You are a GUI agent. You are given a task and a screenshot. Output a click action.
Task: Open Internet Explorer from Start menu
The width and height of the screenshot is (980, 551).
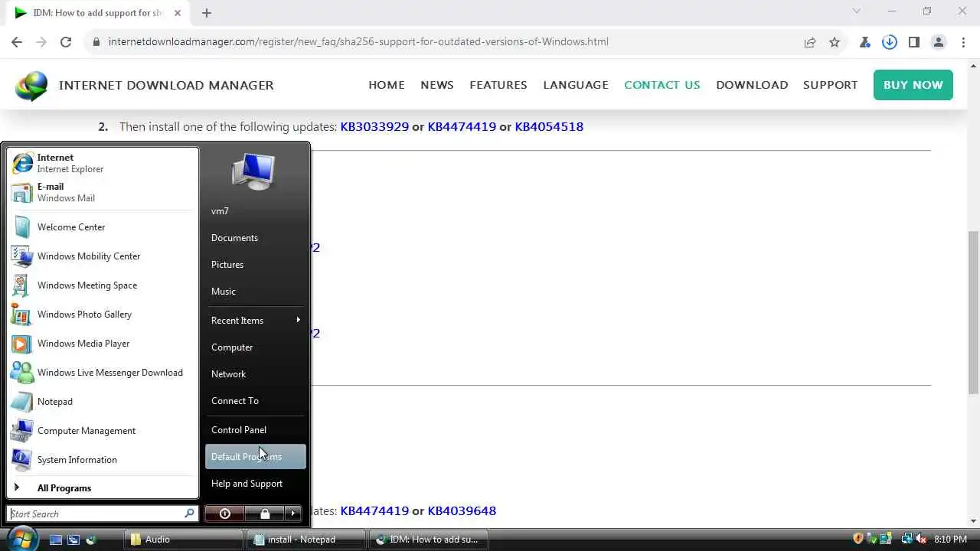(102, 163)
